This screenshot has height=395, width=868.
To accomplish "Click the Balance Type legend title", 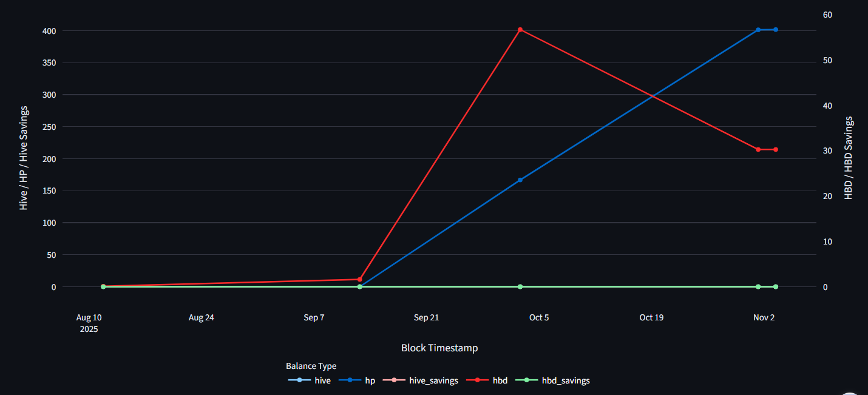I will click(311, 366).
